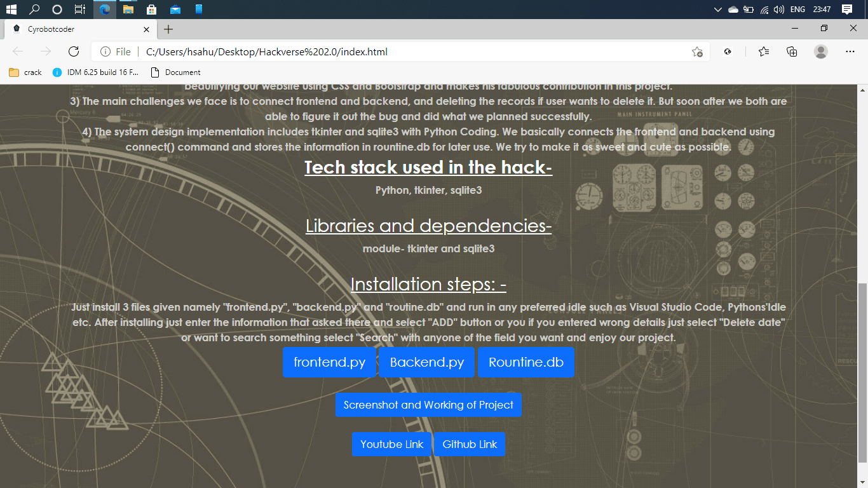Open the Youtube Link
The width and height of the screenshot is (868, 488).
(391, 444)
